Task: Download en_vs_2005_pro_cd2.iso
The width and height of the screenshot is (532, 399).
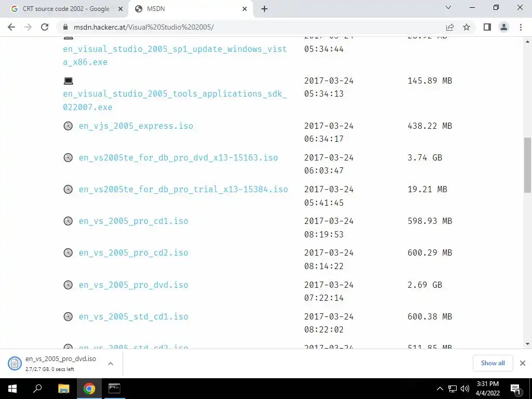Action: [134, 253]
